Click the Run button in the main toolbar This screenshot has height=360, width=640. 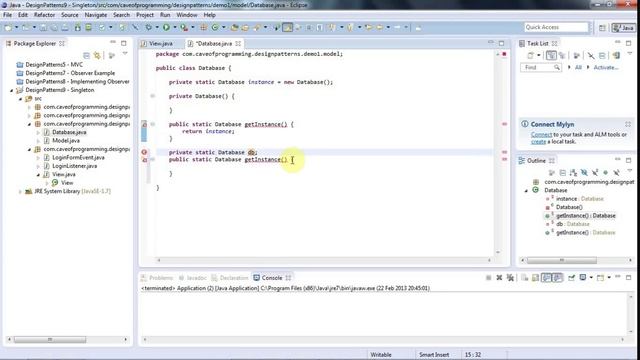(x=166, y=27)
